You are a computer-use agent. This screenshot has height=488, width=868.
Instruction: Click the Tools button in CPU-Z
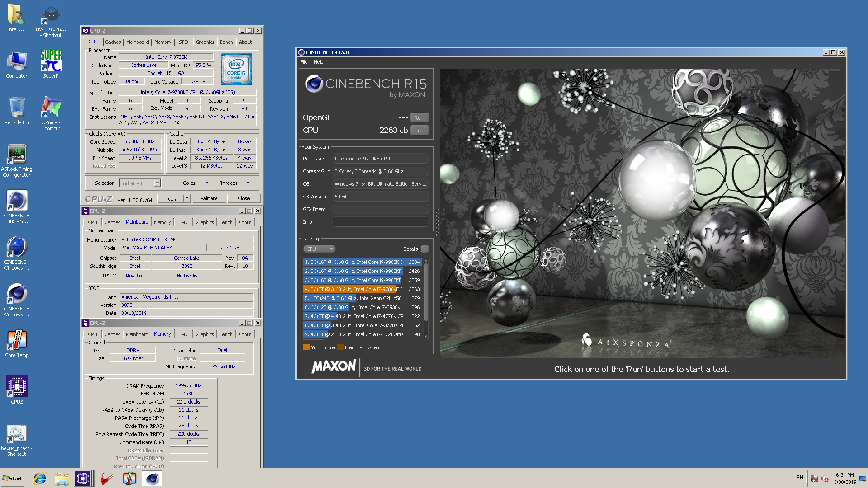(x=171, y=198)
